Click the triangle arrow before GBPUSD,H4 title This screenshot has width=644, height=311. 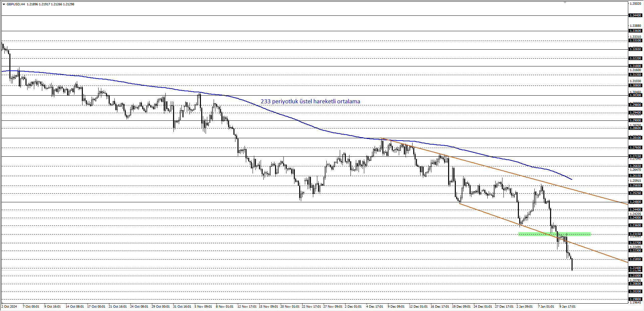(4, 4)
